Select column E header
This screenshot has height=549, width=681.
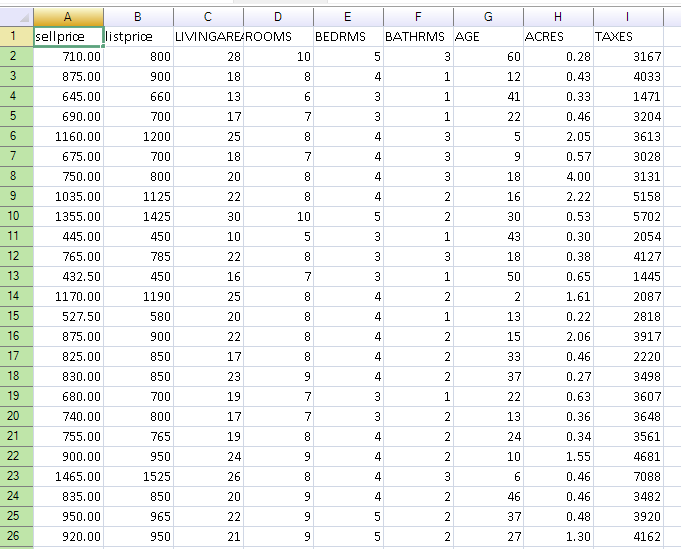(x=348, y=17)
